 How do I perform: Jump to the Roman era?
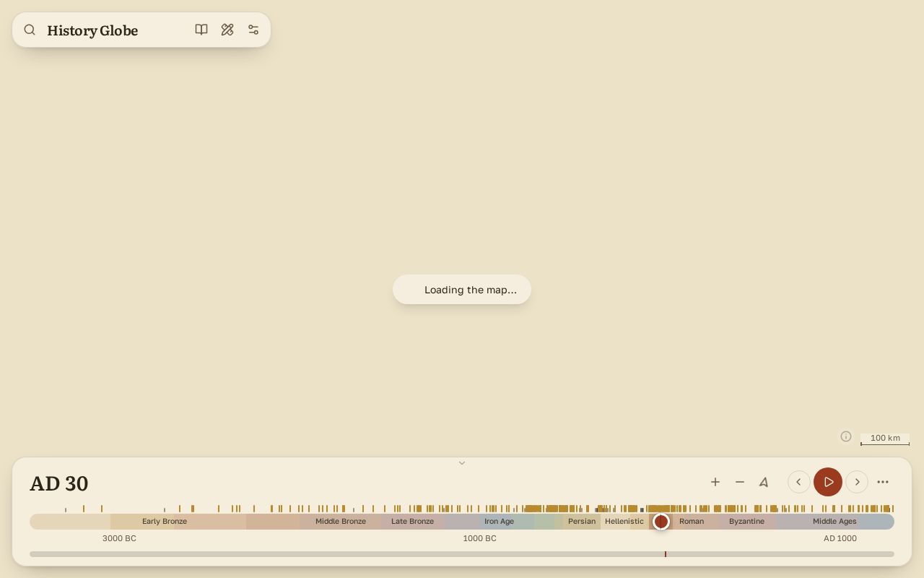692,522
